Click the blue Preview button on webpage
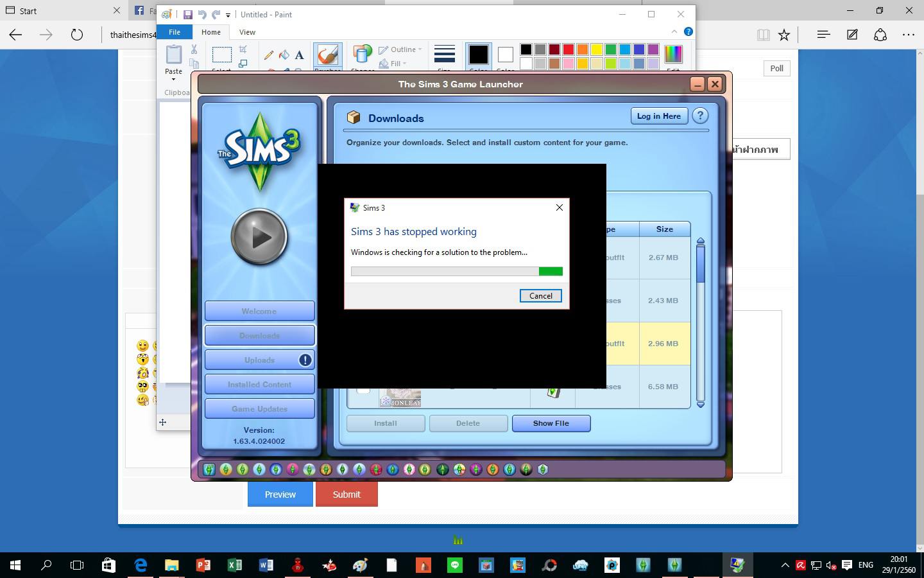 (x=280, y=494)
